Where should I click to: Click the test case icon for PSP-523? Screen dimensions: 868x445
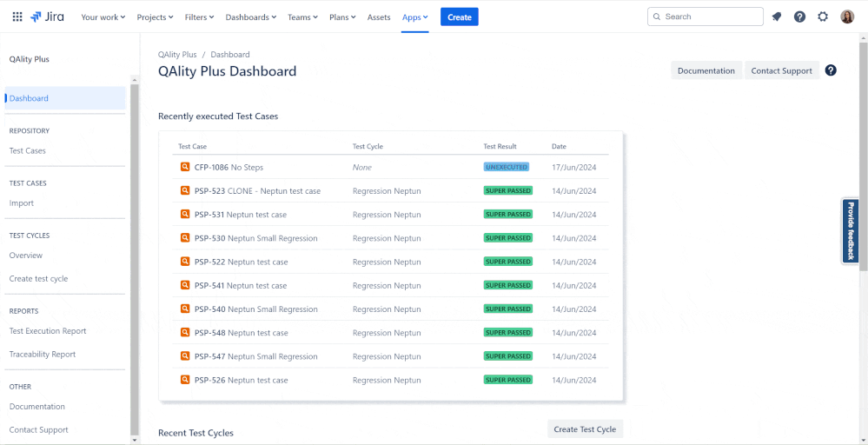(x=185, y=190)
